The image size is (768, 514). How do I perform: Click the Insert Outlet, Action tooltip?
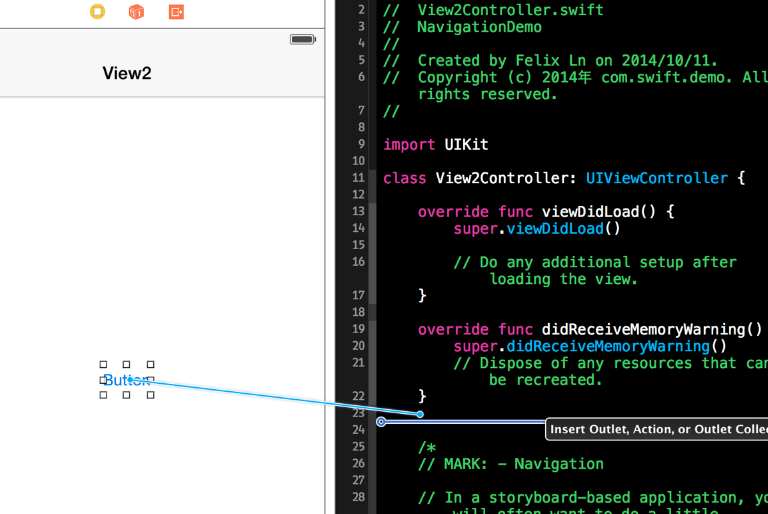pyautogui.click(x=657, y=430)
